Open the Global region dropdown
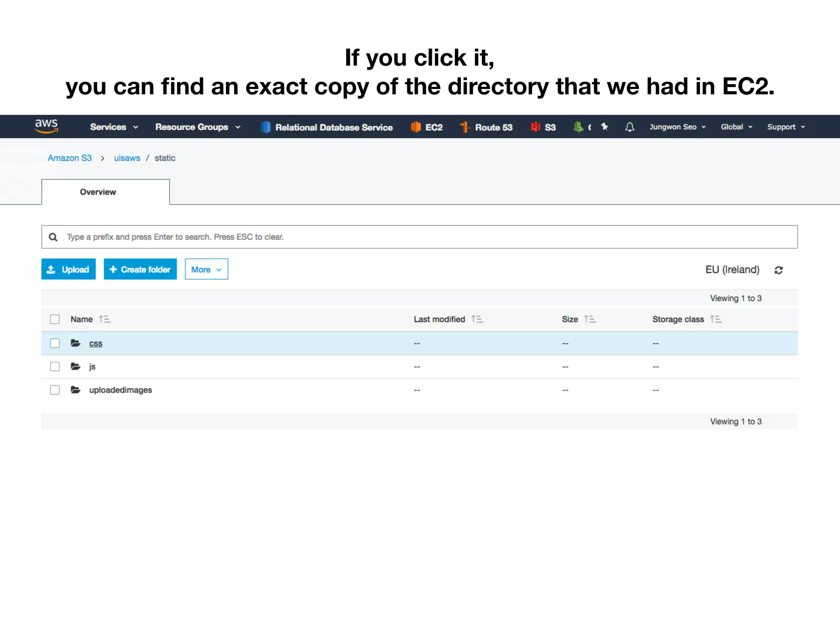Image resolution: width=840 pixels, height=630 pixels. pyautogui.click(x=737, y=127)
